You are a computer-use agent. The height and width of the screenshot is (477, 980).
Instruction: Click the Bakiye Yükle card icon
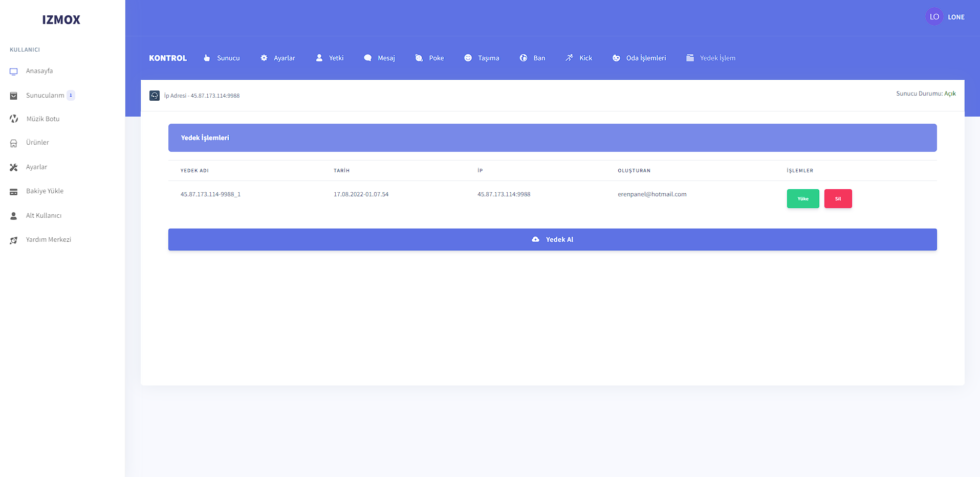coord(14,192)
